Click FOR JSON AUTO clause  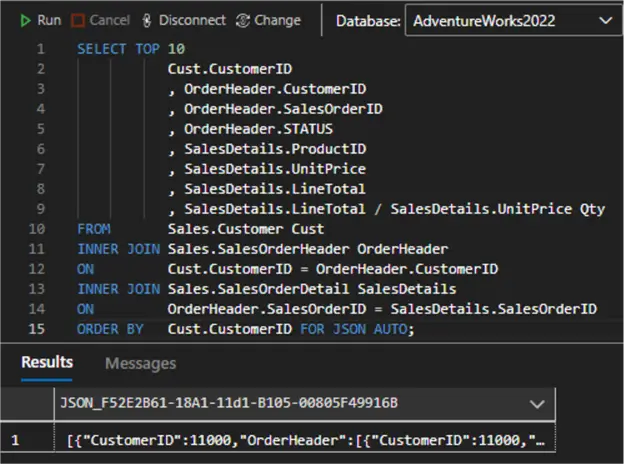[x=353, y=329]
